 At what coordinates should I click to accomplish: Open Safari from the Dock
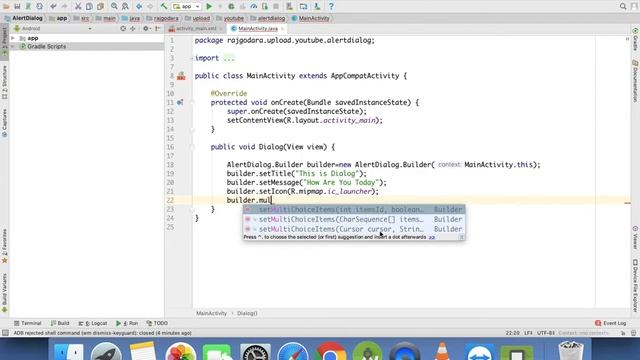coord(293,352)
